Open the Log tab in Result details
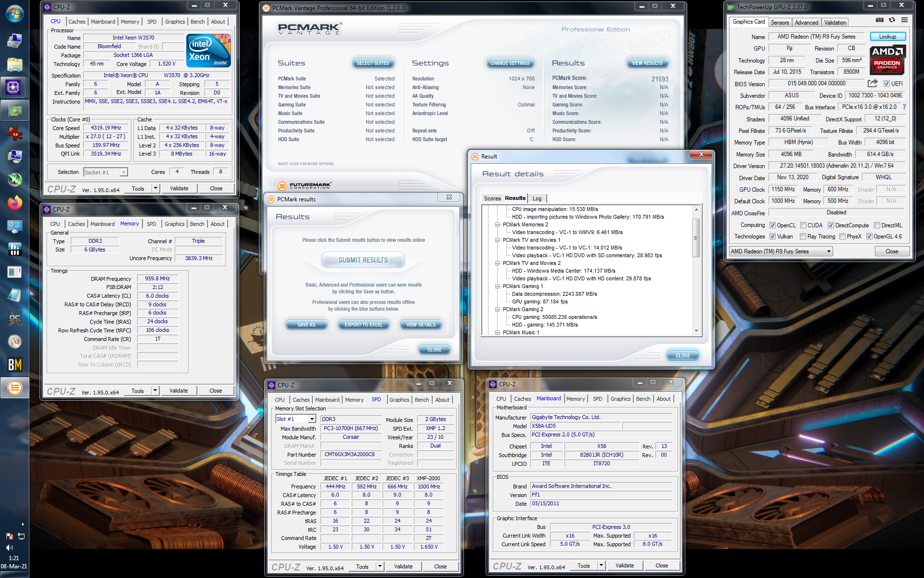This screenshot has width=924, height=578. tap(537, 198)
